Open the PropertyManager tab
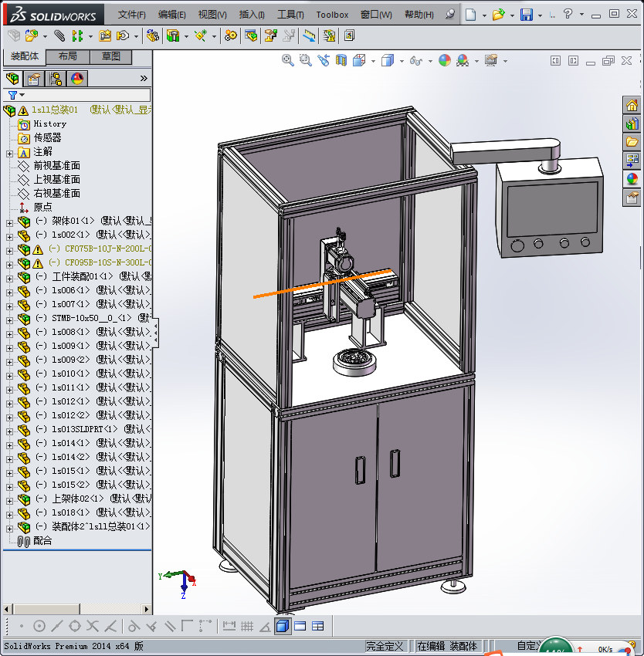644x656 pixels. click(x=33, y=78)
